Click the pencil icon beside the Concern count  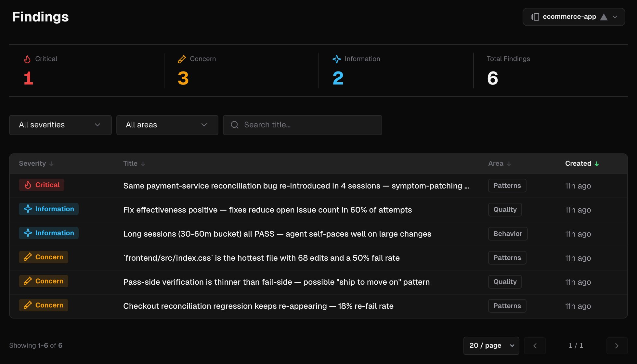point(182,59)
